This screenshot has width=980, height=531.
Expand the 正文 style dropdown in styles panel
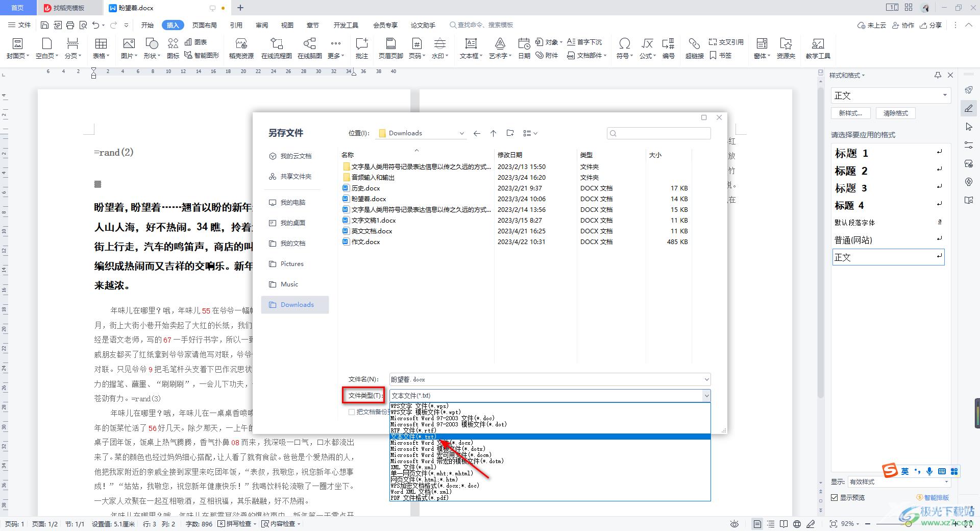[x=945, y=95]
